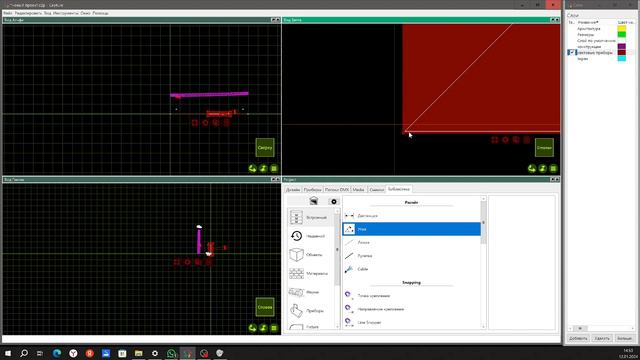The width and height of the screenshot is (640, 360).
Task: Click cyan color swatch of screen layer
Action: [622, 58]
